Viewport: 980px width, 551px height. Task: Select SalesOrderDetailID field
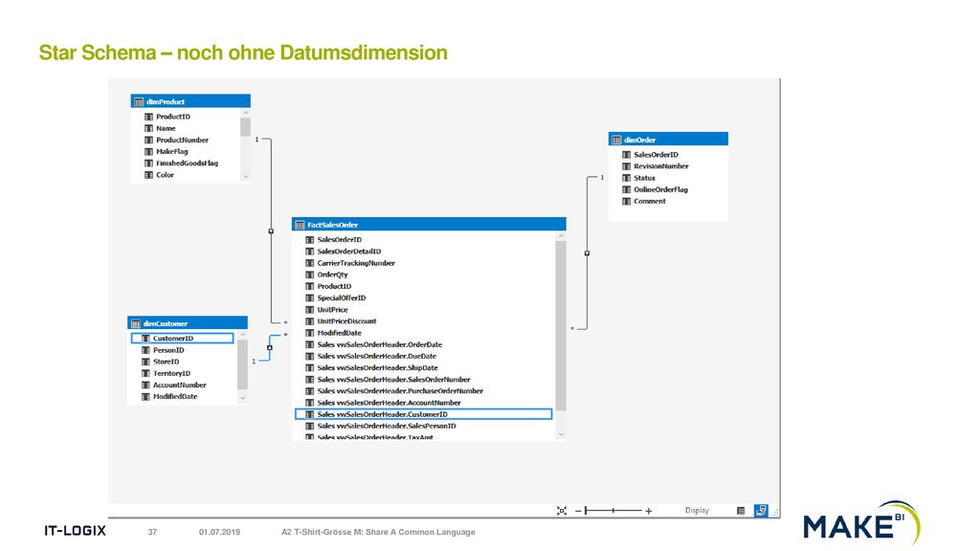pyautogui.click(x=348, y=252)
